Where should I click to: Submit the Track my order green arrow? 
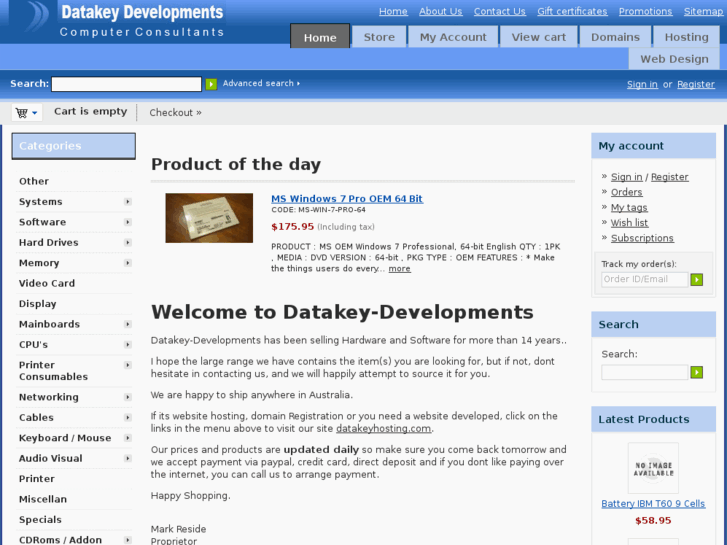pyautogui.click(x=696, y=279)
